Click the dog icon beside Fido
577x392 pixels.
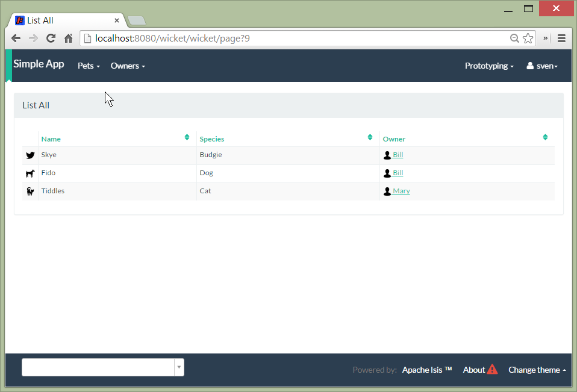pos(30,173)
